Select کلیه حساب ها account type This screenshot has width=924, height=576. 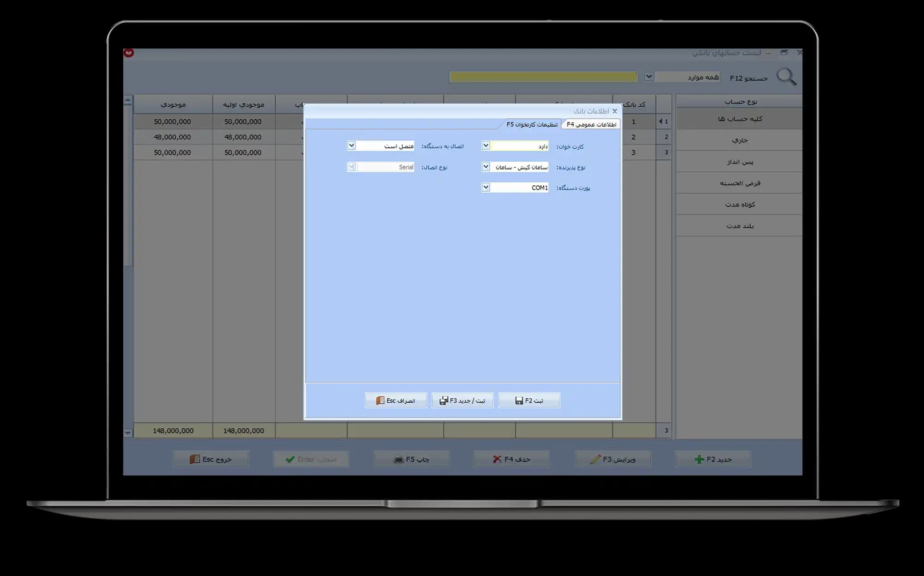739,119
